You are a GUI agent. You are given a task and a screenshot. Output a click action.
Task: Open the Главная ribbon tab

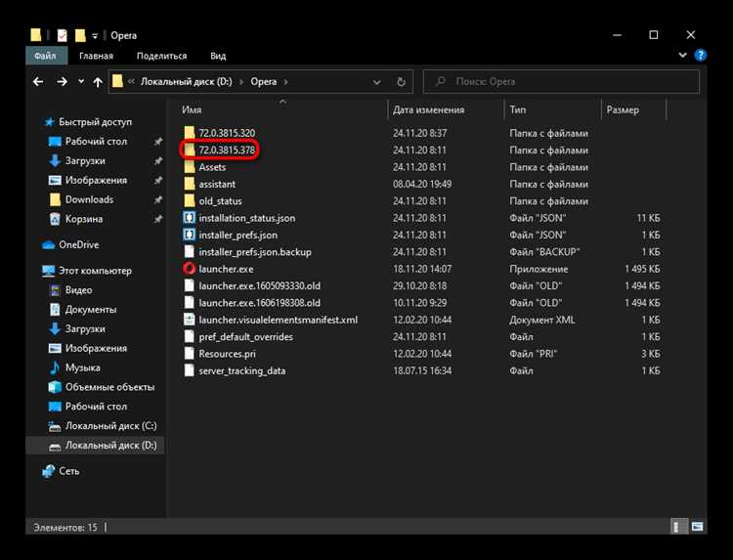coord(97,56)
